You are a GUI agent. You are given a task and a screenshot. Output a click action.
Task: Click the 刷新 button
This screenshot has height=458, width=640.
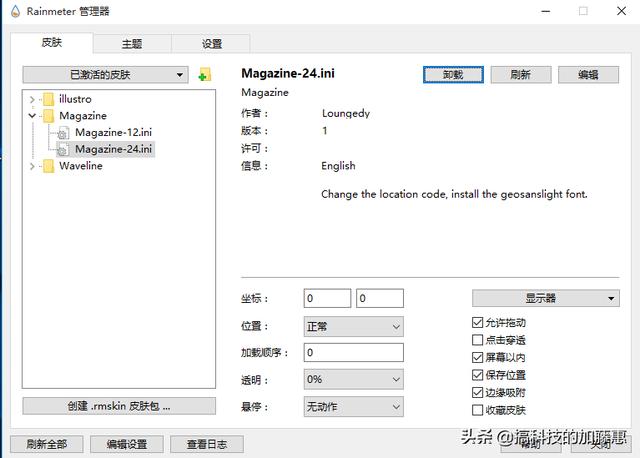point(521,75)
